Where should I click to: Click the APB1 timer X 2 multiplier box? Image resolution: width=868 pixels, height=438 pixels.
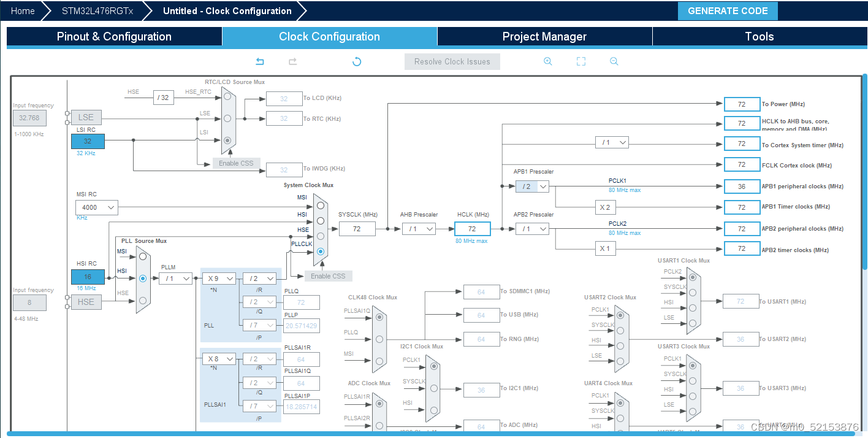click(x=605, y=207)
